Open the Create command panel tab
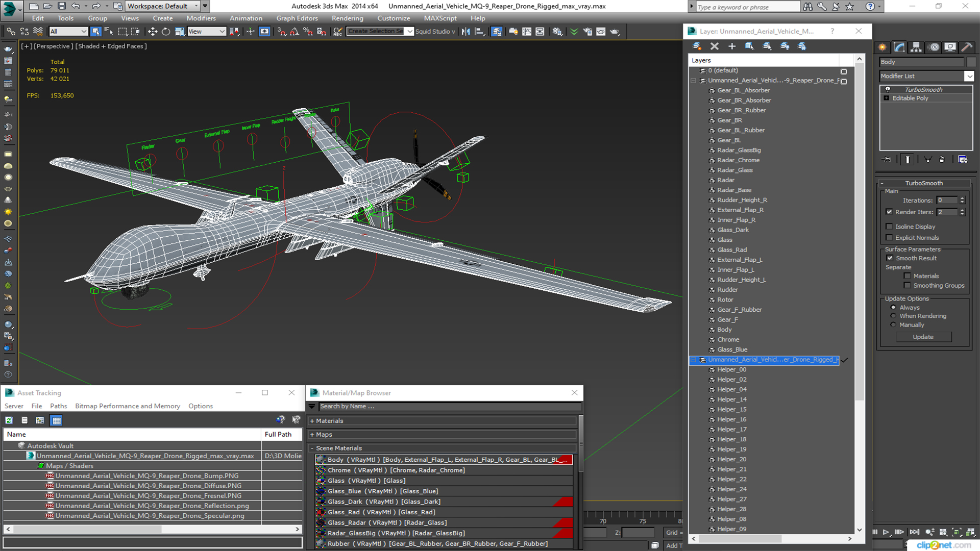Image resolution: width=980 pixels, height=551 pixels. pos(883,47)
